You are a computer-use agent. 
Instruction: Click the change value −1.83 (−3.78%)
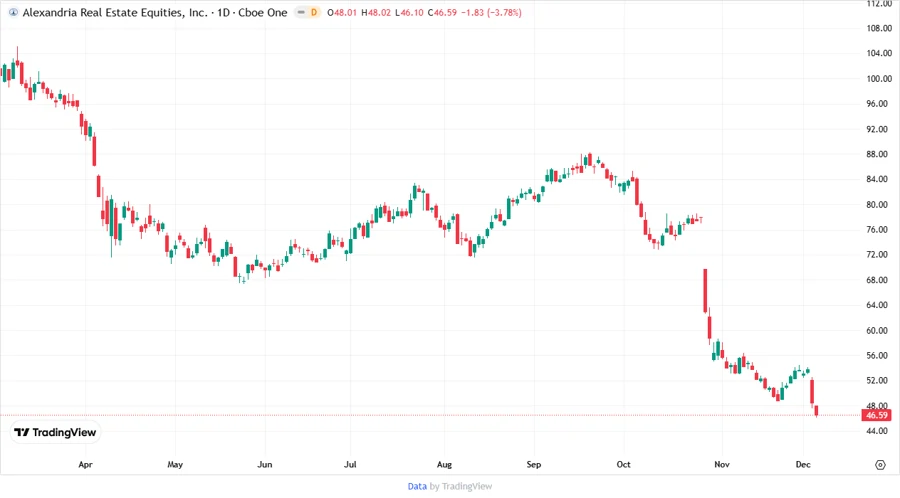491,12
